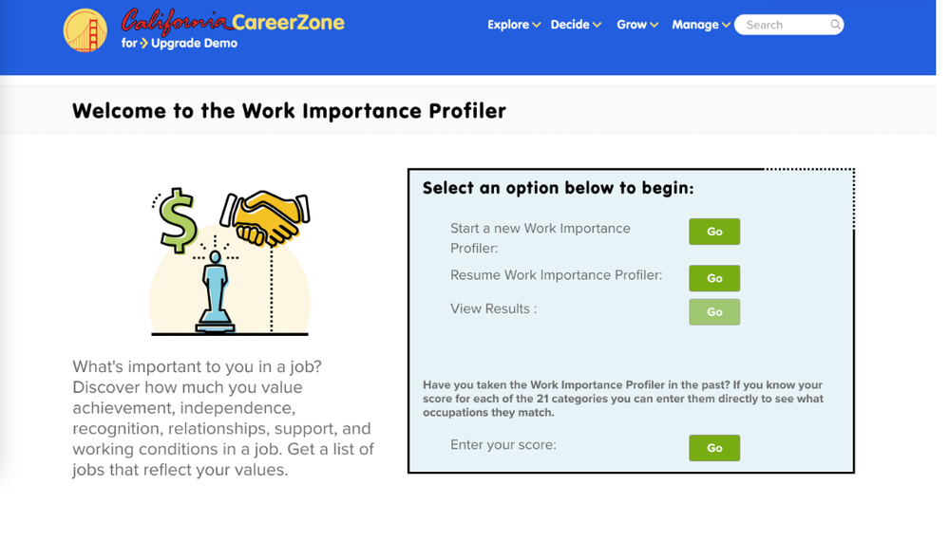Screen dimensions: 949x560
Task: Click the 'Start a new Work Importance Profiler' label
Action: pyautogui.click(x=540, y=237)
